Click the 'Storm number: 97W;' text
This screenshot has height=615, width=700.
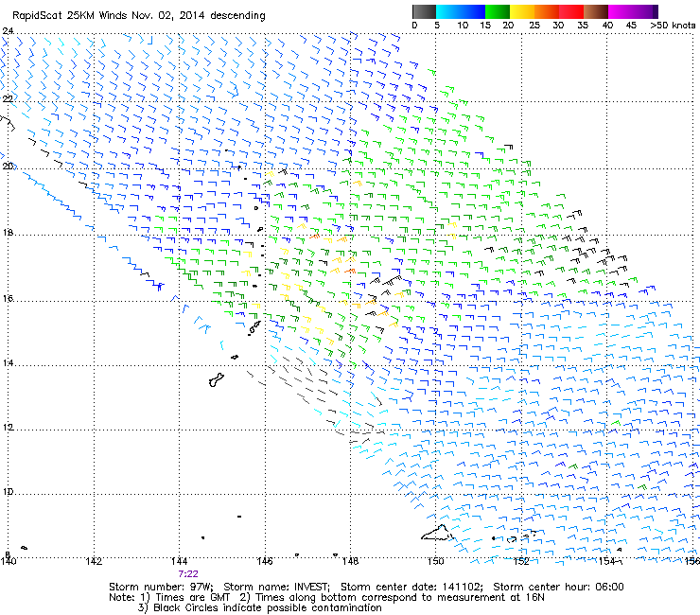coord(161,587)
